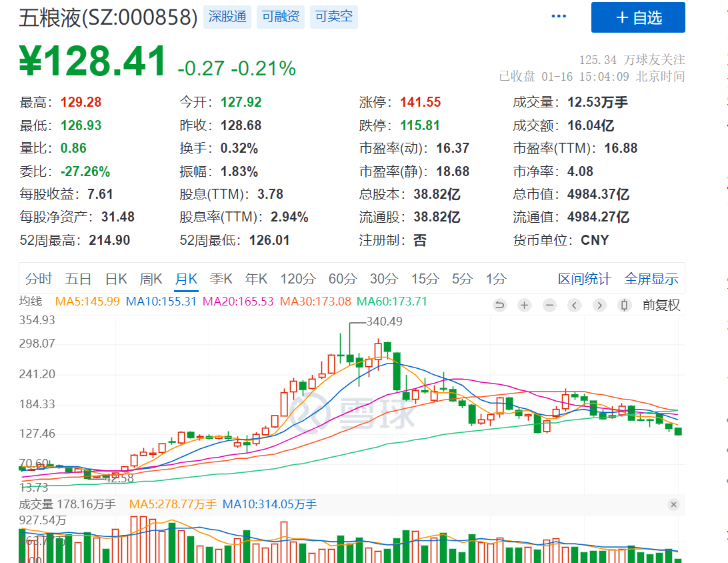728x563 pixels.
Task: Pan chart left with left chevron
Action: pyautogui.click(x=575, y=306)
